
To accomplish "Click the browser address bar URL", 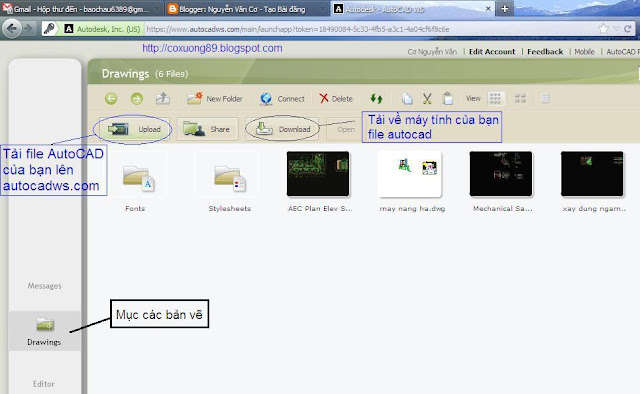I will pos(298,29).
